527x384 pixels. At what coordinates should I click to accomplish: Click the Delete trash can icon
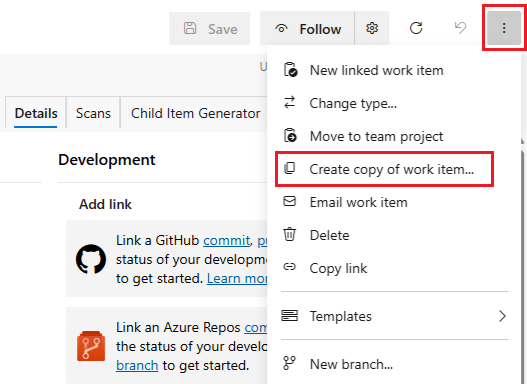point(289,234)
